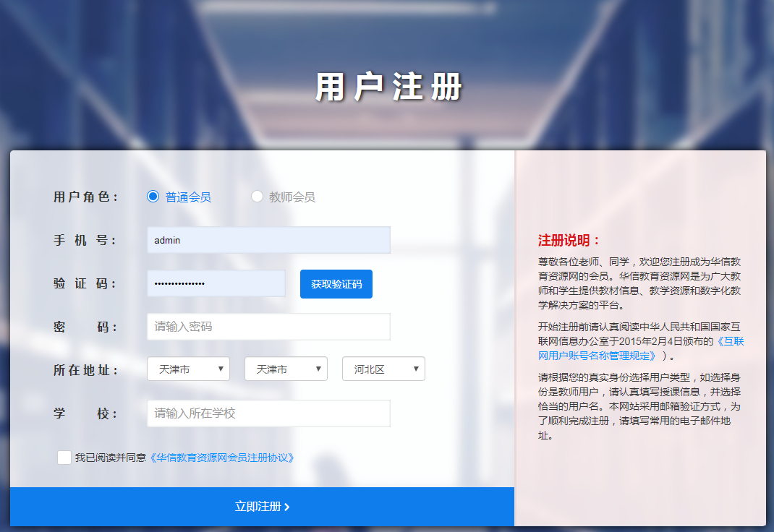The width and height of the screenshot is (774, 532).
Task: Open the province dropdown showing 天津市
Action: (188, 369)
